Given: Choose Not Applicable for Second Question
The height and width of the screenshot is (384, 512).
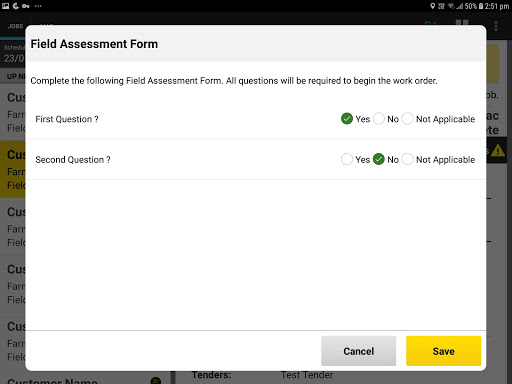Looking at the screenshot, I should (x=407, y=159).
